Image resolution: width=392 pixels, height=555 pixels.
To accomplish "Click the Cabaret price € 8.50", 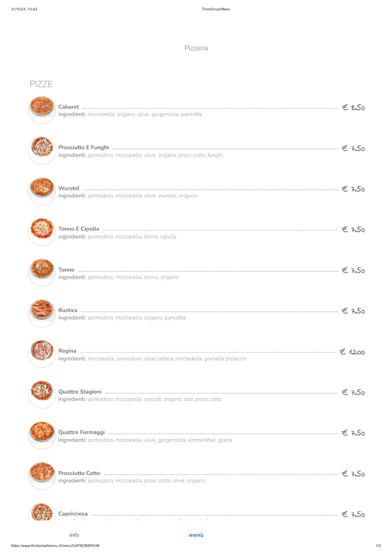I will (354, 107).
